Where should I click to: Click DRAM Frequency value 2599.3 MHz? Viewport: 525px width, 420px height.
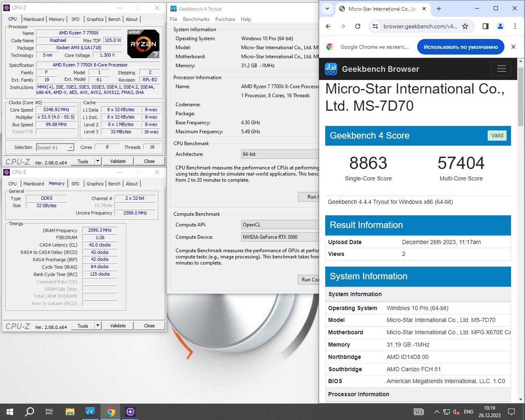[100, 231]
